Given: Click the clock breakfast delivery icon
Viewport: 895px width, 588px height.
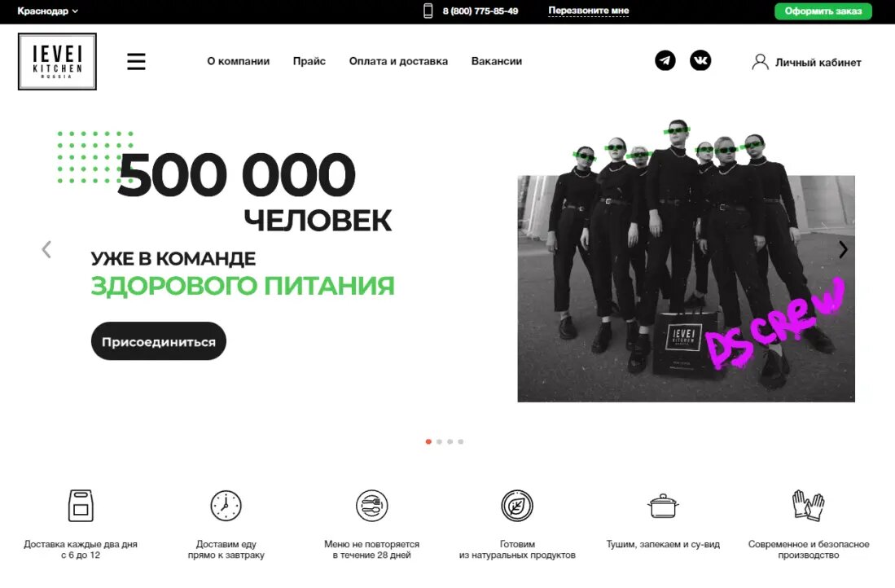Looking at the screenshot, I should (226, 505).
